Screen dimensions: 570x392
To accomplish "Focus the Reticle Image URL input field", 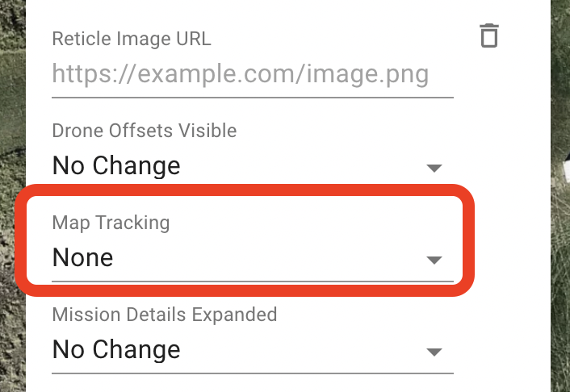I will pos(253,74).
